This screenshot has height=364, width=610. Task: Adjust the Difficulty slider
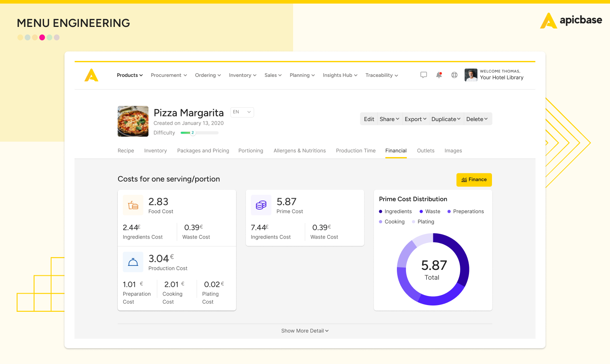(x=199, y=133)
